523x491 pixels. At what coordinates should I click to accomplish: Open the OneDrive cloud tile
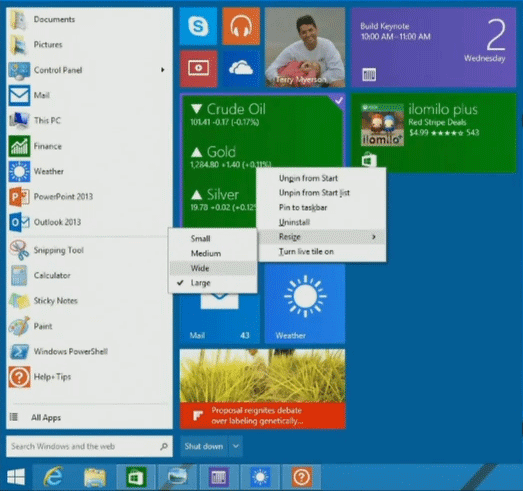241,69
